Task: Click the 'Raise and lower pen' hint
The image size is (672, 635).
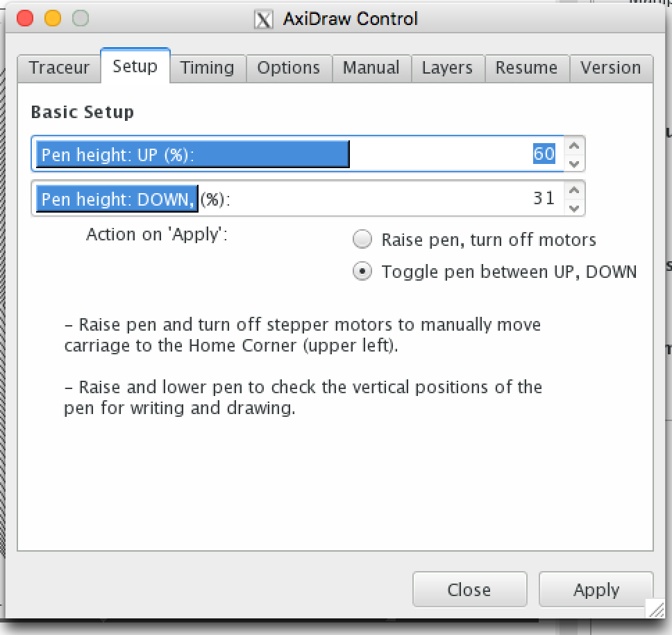Action: 303,397
